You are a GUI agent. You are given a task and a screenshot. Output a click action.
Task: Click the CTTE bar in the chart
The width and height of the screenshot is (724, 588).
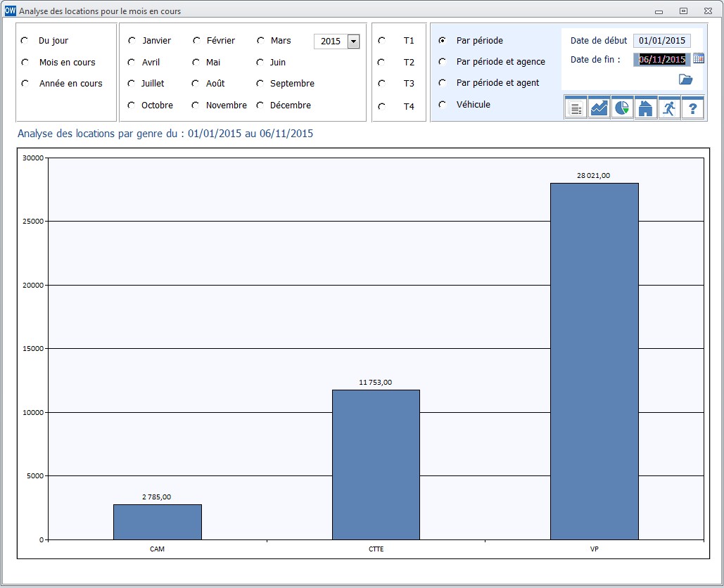(376, 465)
